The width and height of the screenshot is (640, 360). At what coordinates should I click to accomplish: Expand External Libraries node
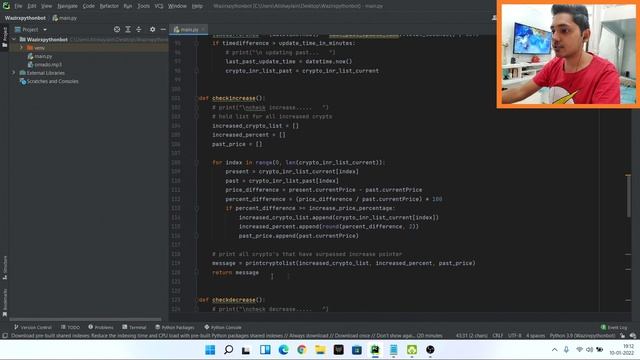tap(14, 73)
